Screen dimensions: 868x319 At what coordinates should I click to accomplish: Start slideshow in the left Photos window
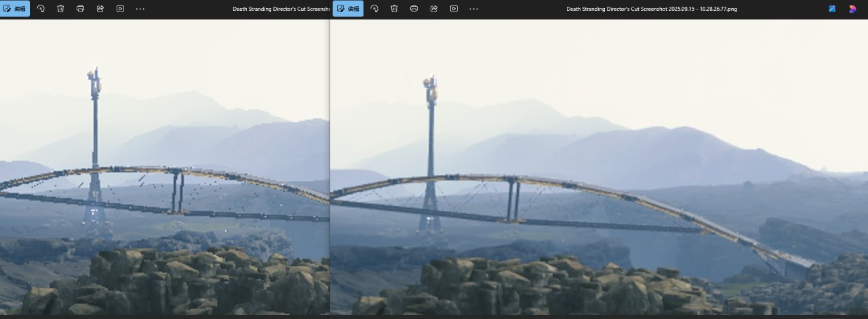120,9
